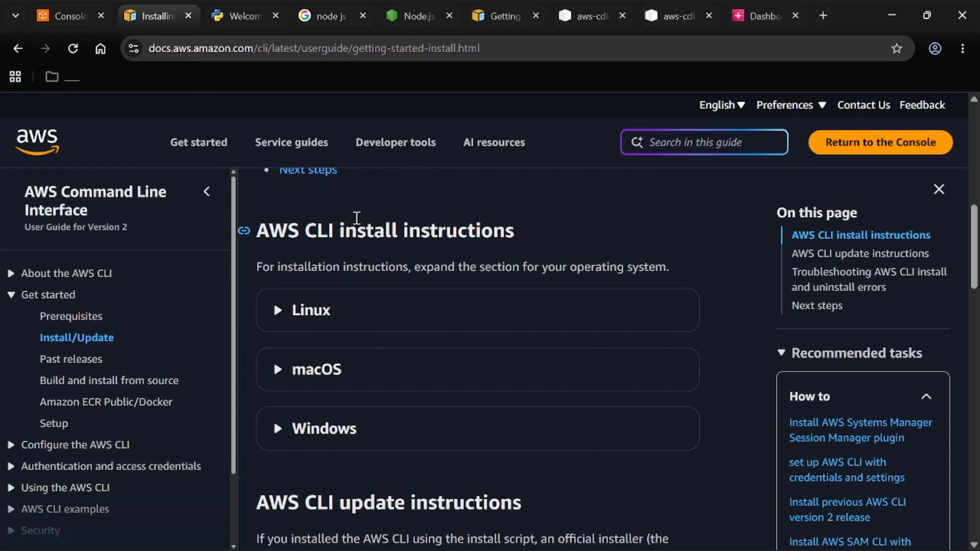Switch to the Welcome Python tab
The image size is (980, 551).
coord(246,16)
